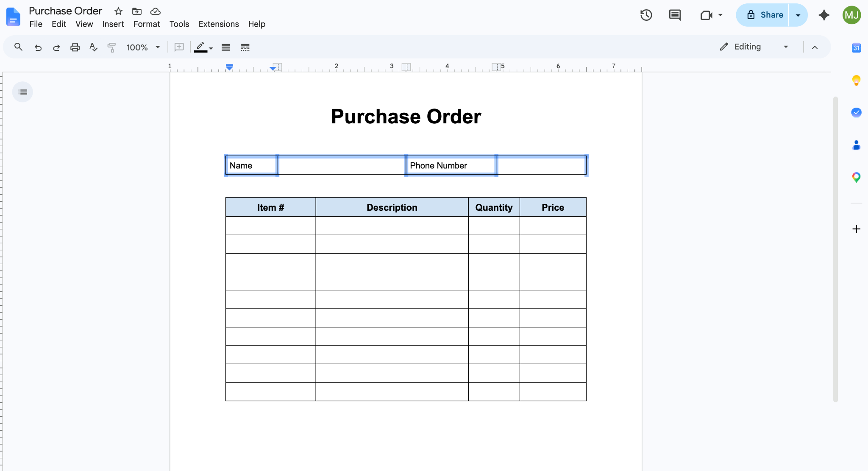The image size is (868, 471).
Task: Open the Edit menu
Action: coord(59,24)
